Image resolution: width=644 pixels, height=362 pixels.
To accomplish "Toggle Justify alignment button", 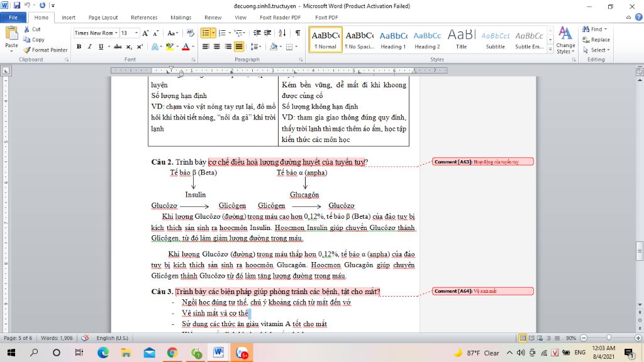I will [x=238, y=47].
